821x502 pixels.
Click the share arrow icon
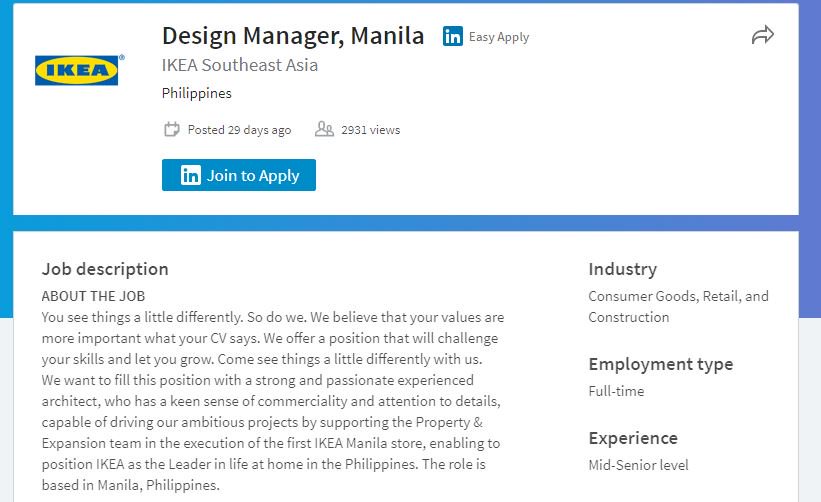coord(762,35)
